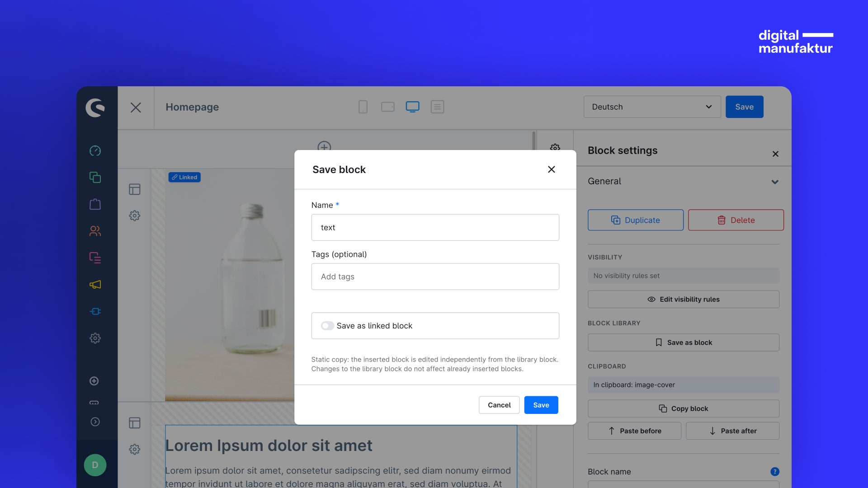Open layout icon beside image section

(x=135, y=189)
